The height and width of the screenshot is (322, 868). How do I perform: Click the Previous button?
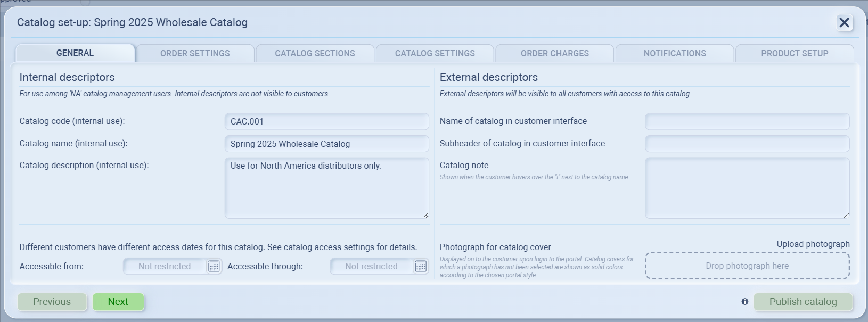(x=52, y=302)
